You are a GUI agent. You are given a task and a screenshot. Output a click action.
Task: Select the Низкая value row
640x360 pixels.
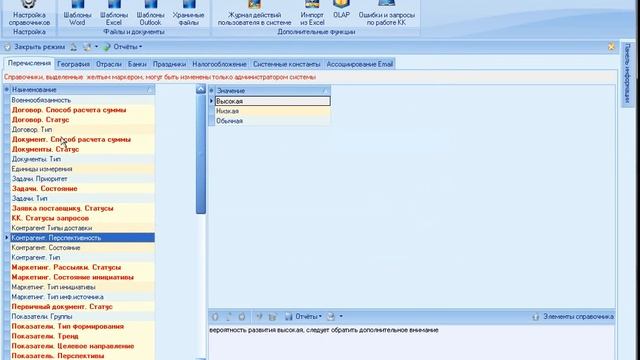272,111
